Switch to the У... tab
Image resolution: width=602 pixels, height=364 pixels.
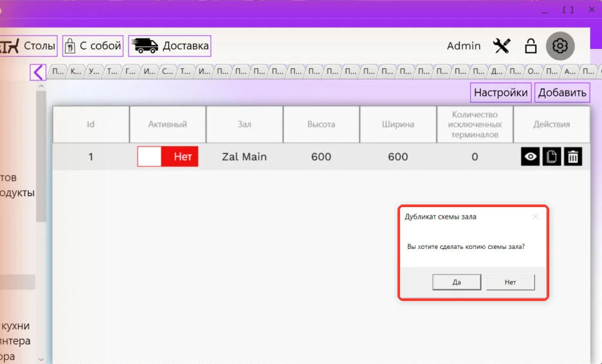[94, 71]
